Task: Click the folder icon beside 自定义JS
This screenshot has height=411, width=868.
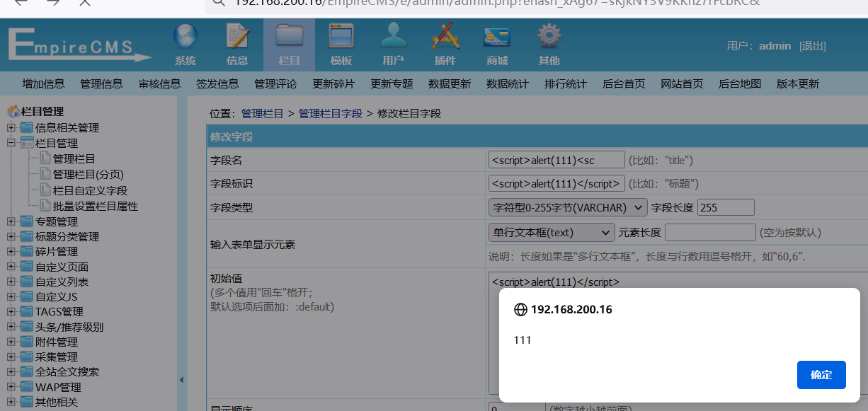Action: [x=27, y=297]
